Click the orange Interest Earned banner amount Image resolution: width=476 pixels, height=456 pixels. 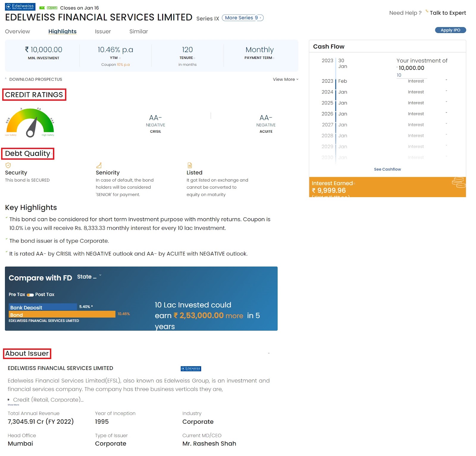coord(329,190)
